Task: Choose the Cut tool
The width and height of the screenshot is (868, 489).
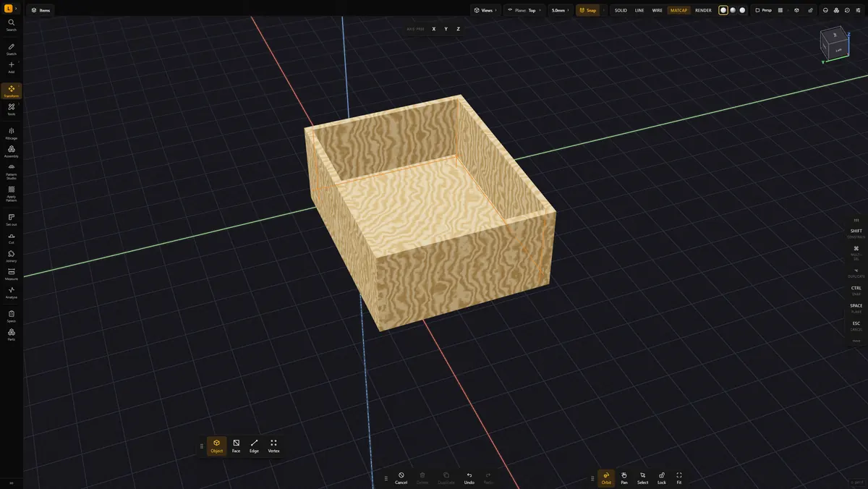Action: pos(12,238)
